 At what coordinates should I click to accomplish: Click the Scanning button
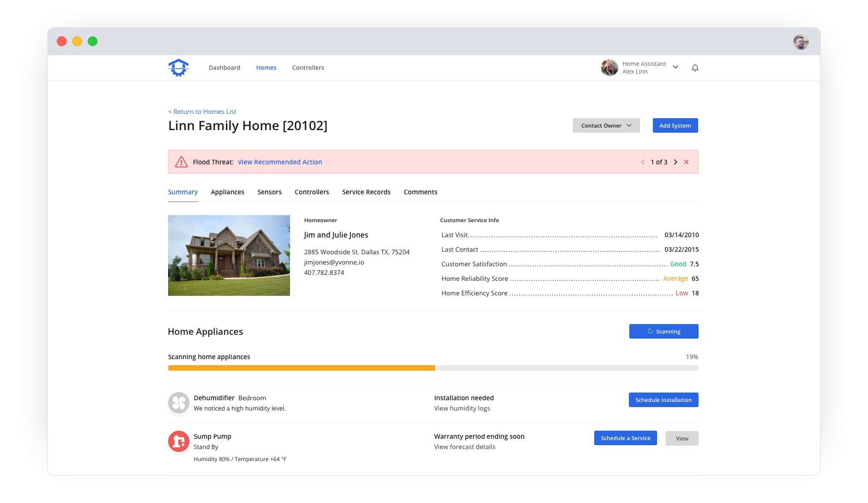[664, 331]
